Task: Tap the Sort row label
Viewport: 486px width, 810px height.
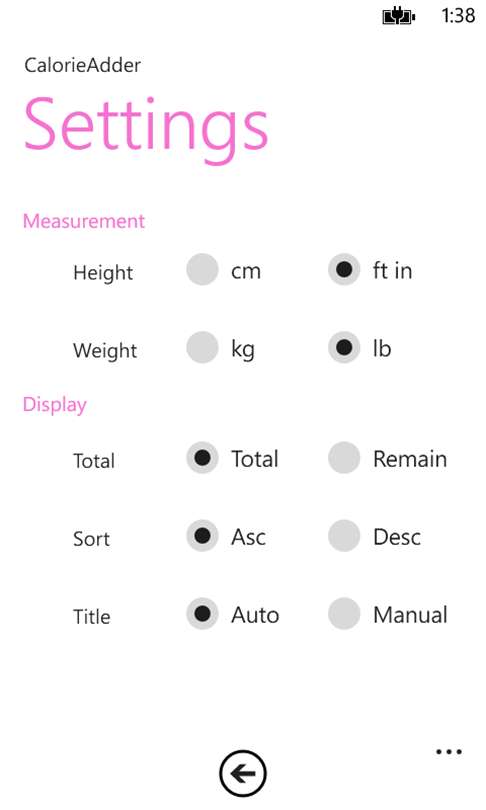Action: [91, 539]
